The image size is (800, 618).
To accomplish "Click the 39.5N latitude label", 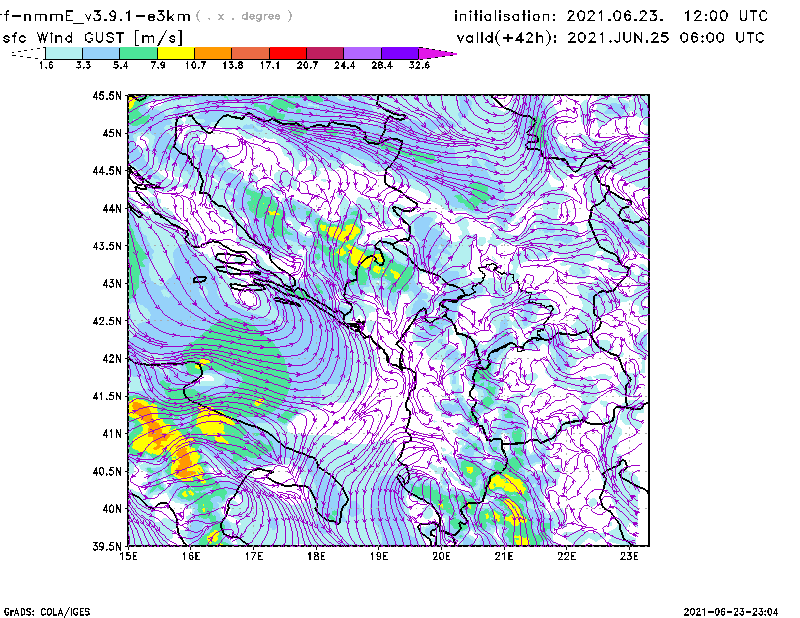I will 107,546.
